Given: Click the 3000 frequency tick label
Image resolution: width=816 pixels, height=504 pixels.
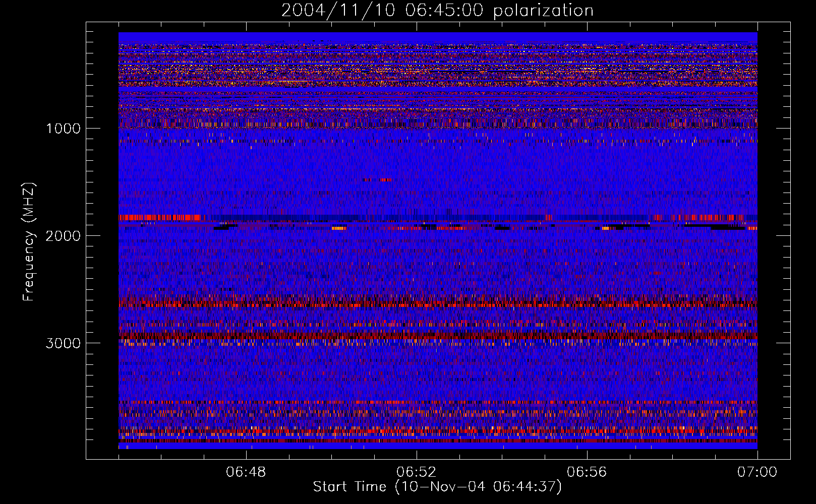Looking at the screenshot, I should click(x=63, y=343).
